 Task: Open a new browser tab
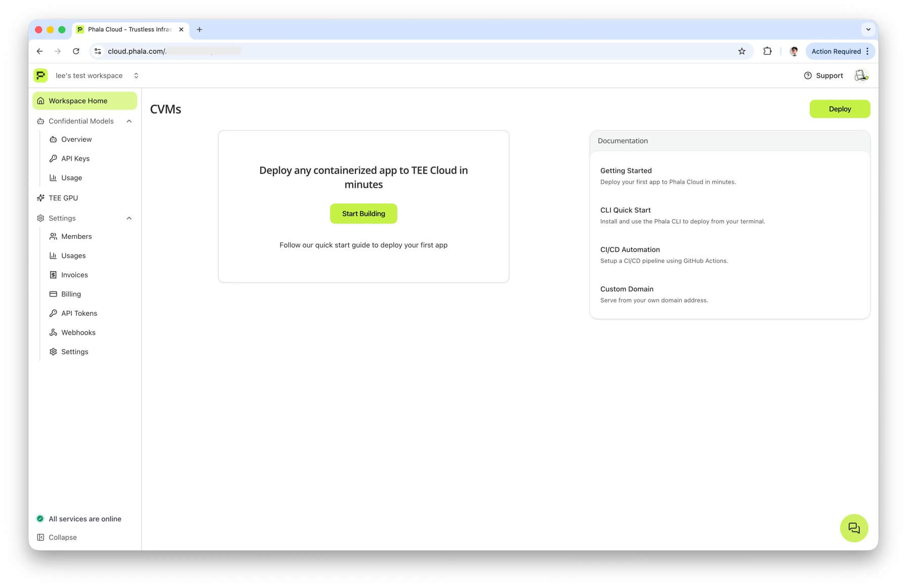(199, 29)
